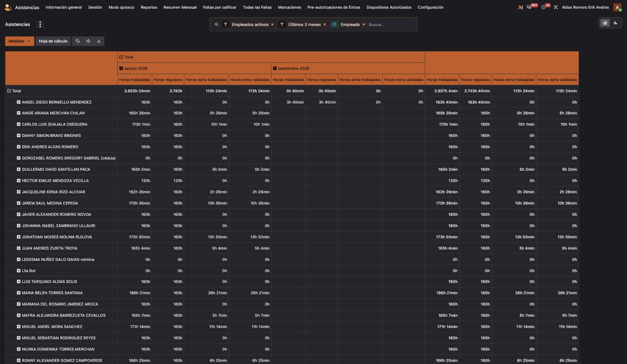
Task: Expand row JONATHAN MOISES MOLINA RUILOVA
Action: 19,237
